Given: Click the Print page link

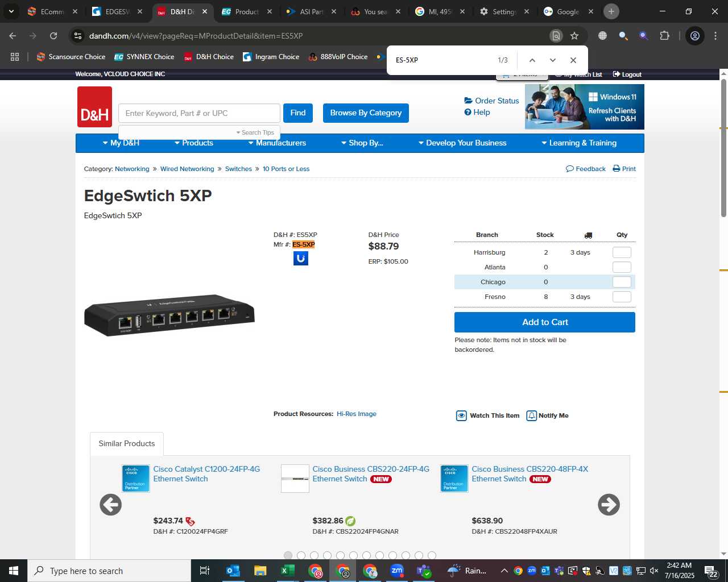Looking at the screenshot, I should click(x=624, y=169).
